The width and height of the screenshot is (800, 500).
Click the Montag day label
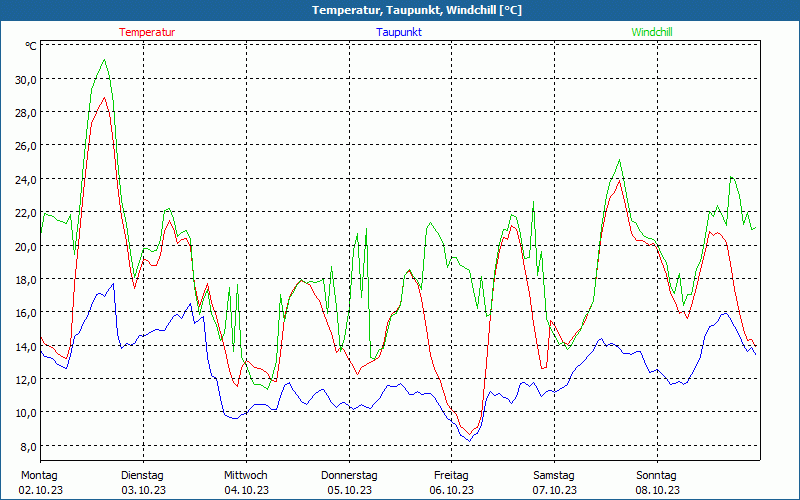click(39, 476)
